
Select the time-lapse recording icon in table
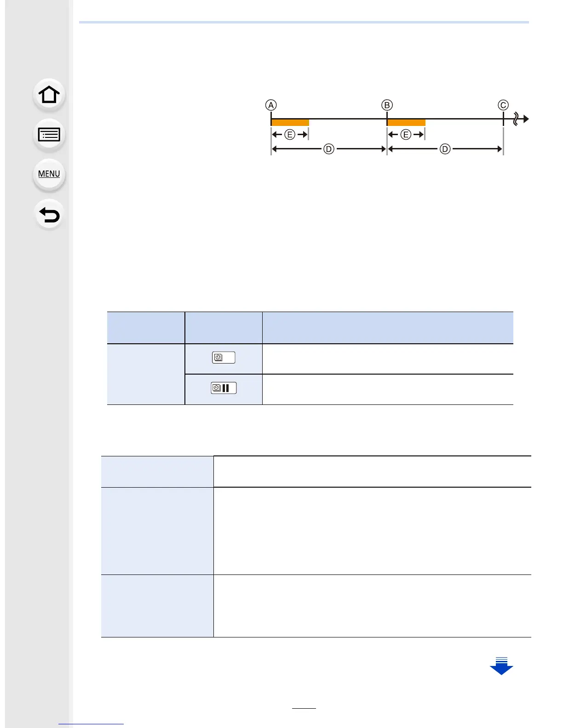click(224, 358)
